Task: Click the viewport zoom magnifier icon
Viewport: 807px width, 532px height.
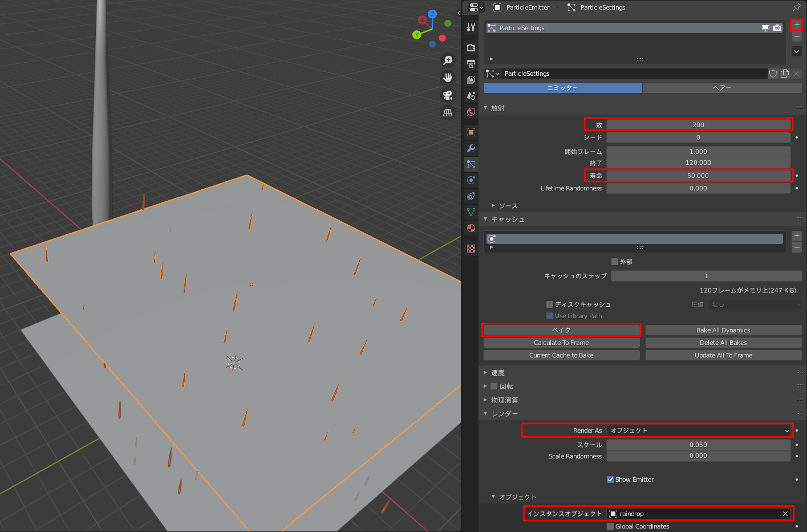Action: point(448,60)
